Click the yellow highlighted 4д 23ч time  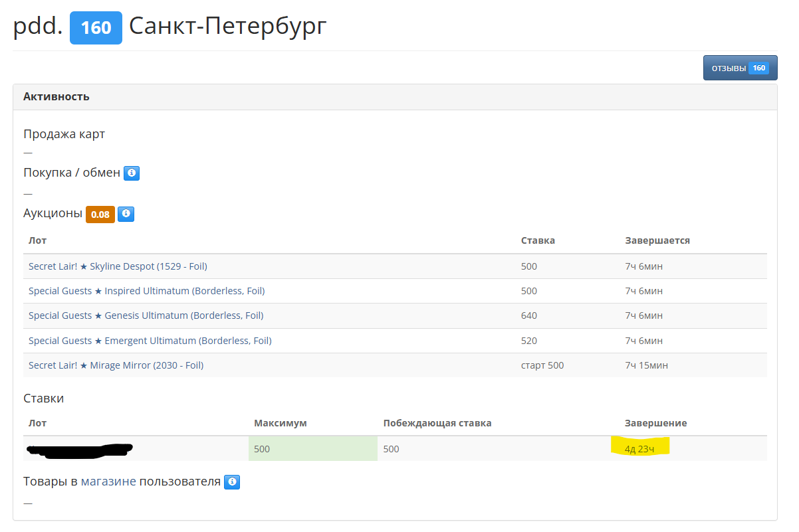coord(639,449)
